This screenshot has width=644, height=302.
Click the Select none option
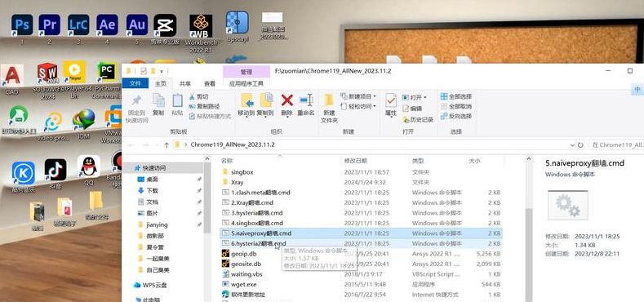click(456, 106)
